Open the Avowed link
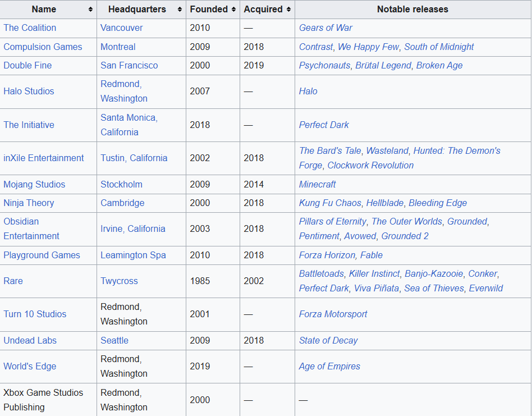 [360, 236]
